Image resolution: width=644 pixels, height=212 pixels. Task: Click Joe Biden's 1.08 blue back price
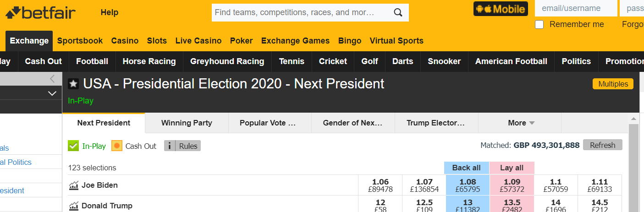[468, 185]
